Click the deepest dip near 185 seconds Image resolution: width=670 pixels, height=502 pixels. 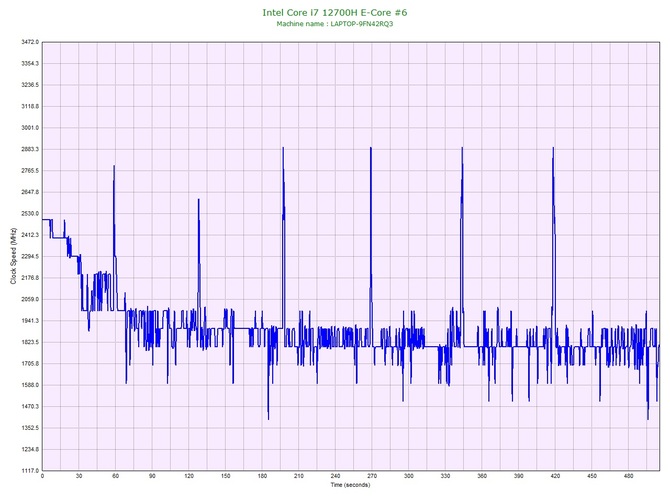[268, 419]
